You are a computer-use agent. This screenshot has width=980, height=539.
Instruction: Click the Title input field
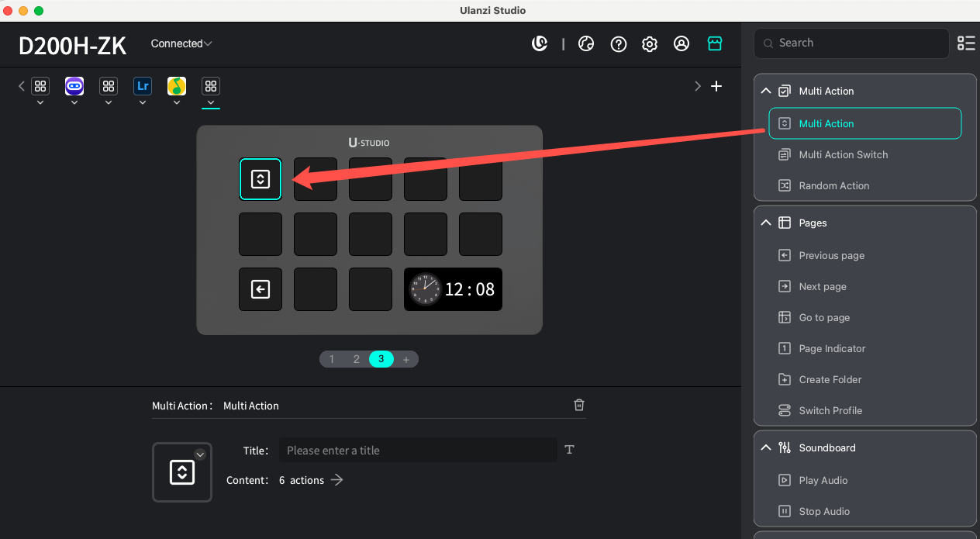pyautogui.click(x=417, y=450)
